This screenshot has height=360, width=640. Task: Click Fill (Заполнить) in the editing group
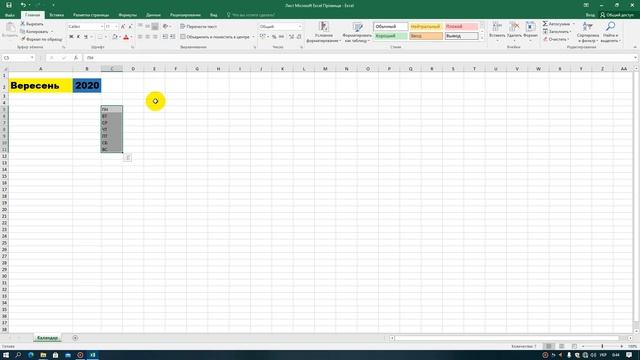coord(556,31)
